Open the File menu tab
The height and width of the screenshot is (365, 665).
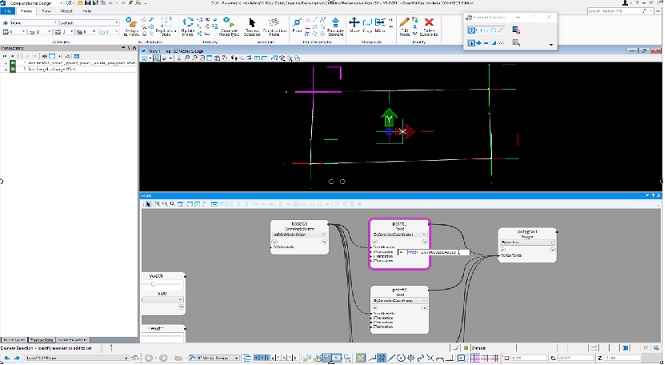tap(8, 11)
